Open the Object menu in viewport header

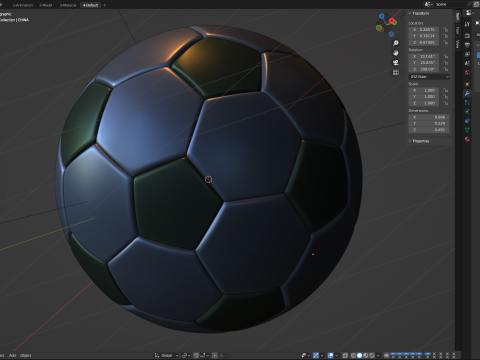(26, 355)
